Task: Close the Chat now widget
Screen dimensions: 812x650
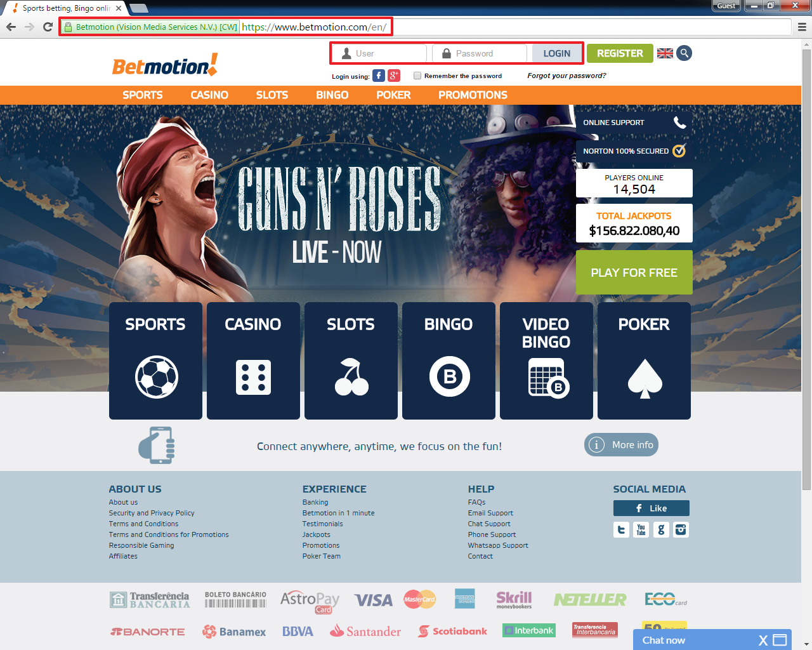Action: click(763, 640)
